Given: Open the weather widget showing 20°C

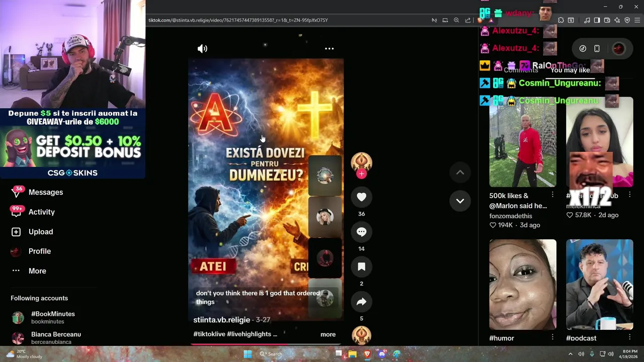Looking at the screenshot, I should coord(24,354).
